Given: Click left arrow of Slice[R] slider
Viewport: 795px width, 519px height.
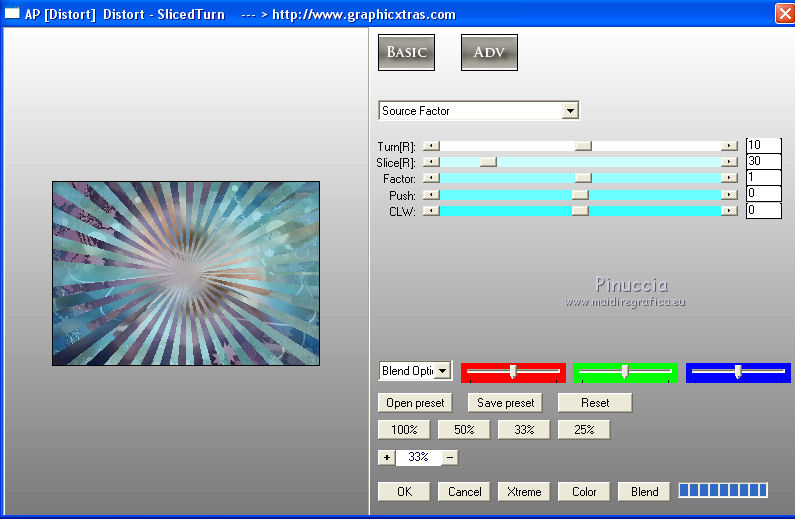Looking at the screenshot, I should (431, 162).
